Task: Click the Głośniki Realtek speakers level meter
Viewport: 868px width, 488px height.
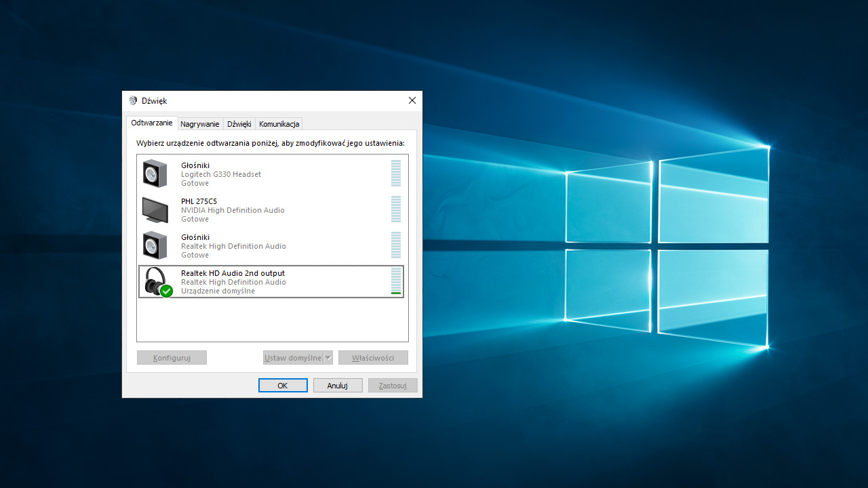Action: coord(396,245)
